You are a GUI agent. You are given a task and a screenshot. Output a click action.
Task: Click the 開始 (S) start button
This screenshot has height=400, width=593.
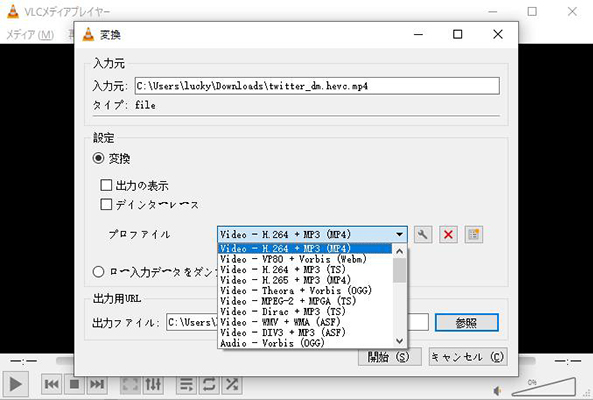[390, 357]
